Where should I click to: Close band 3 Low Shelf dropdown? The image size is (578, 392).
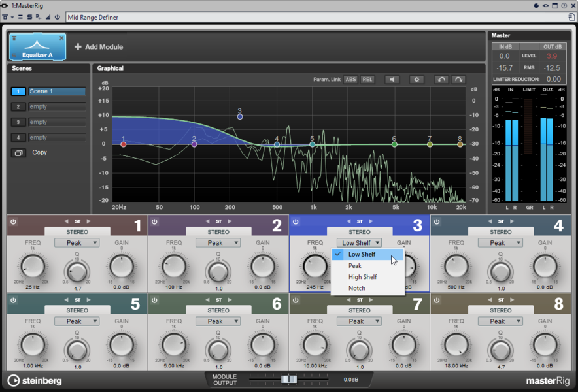pos(359,243)
